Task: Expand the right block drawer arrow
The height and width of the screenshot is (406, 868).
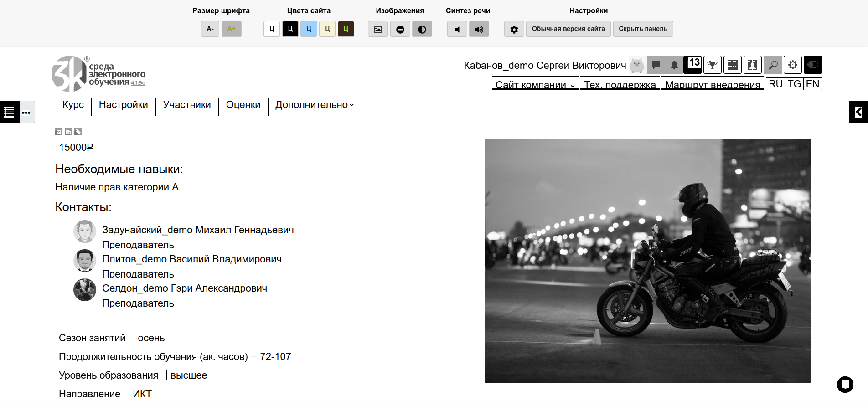Action: coord(858,112)
